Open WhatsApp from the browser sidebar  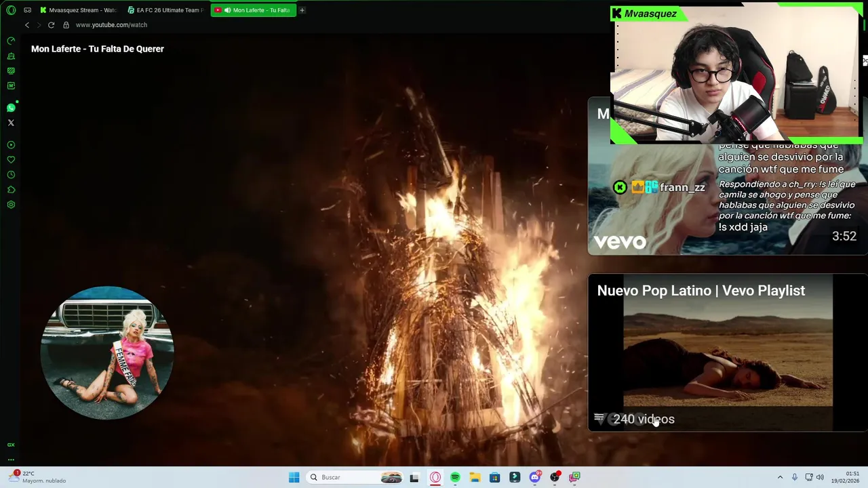tap(11, 108)
